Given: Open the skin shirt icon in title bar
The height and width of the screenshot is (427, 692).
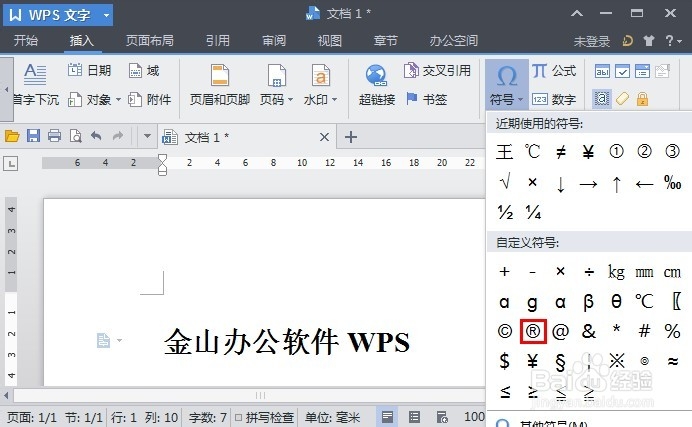Looking at the screenshot, I should point(648,41).
